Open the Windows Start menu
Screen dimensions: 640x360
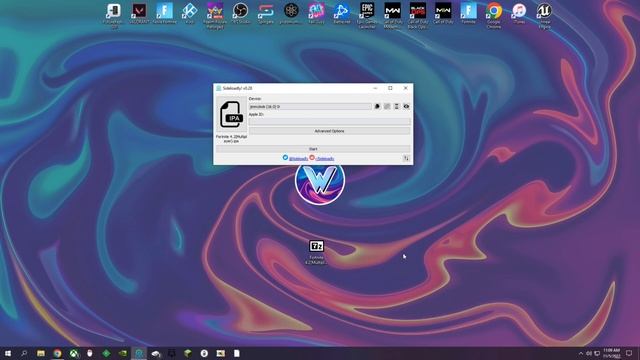click(8, 353)
